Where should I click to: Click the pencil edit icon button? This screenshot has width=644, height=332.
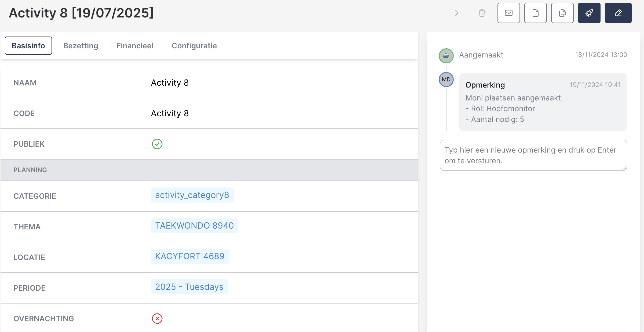618,13
